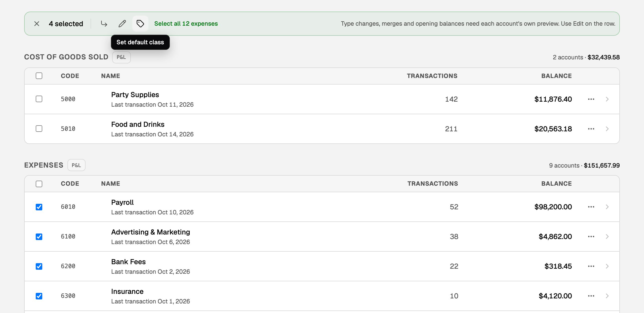Click P&L badge beside Expenses heading

pyautogui.click(x=76, y=165)
